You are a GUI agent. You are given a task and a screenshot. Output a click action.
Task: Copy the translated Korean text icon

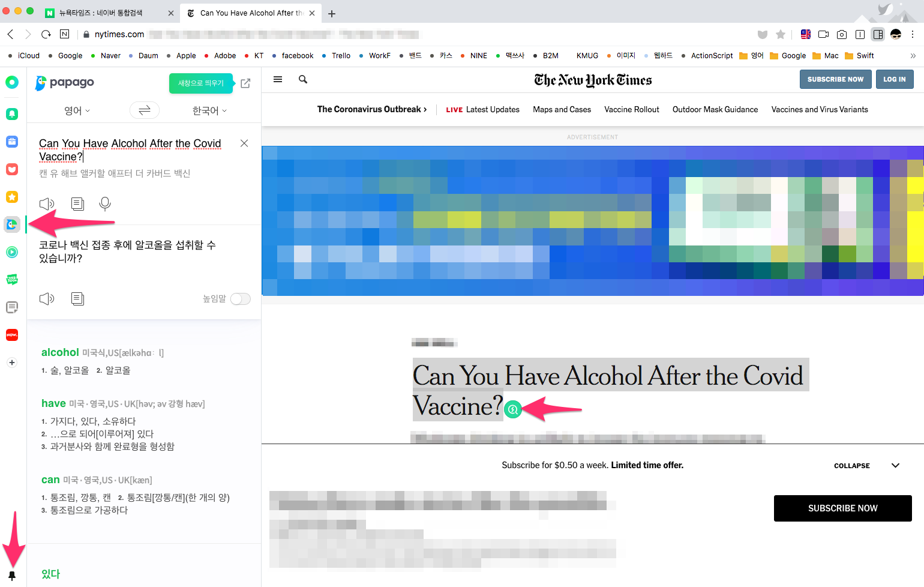point(77,299)
